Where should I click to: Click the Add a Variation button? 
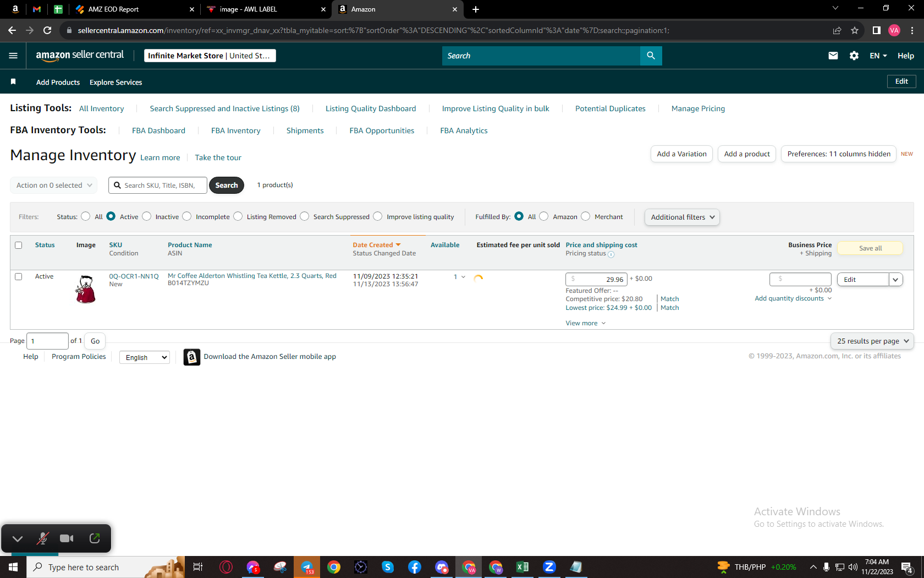coord(681,154)
